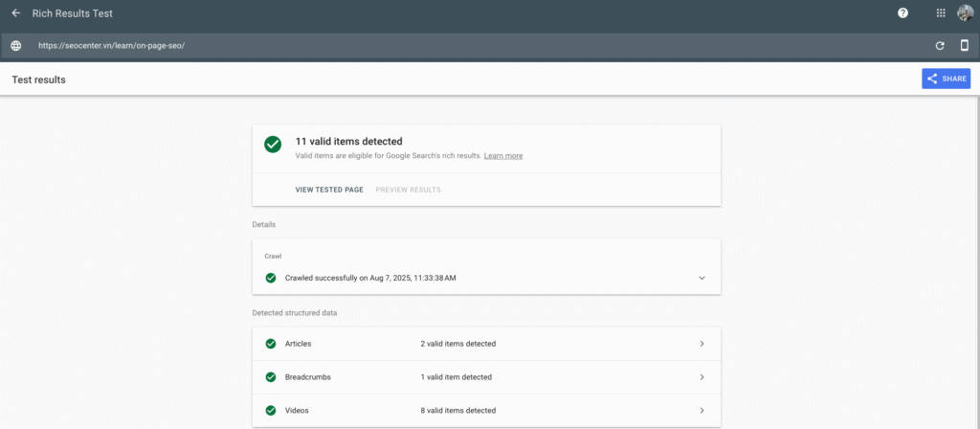Select the Preview Results tab
Viewport: 980px width, 429px height.
408,190
